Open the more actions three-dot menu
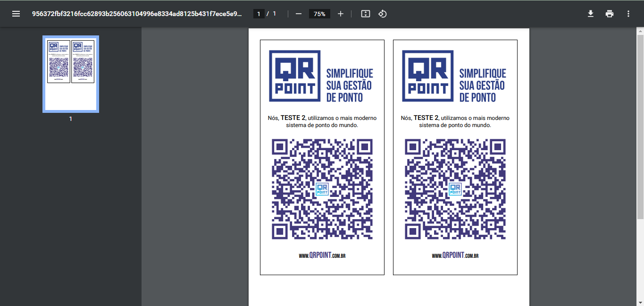Viewport: 644px width, 306px height. (628, 14)
